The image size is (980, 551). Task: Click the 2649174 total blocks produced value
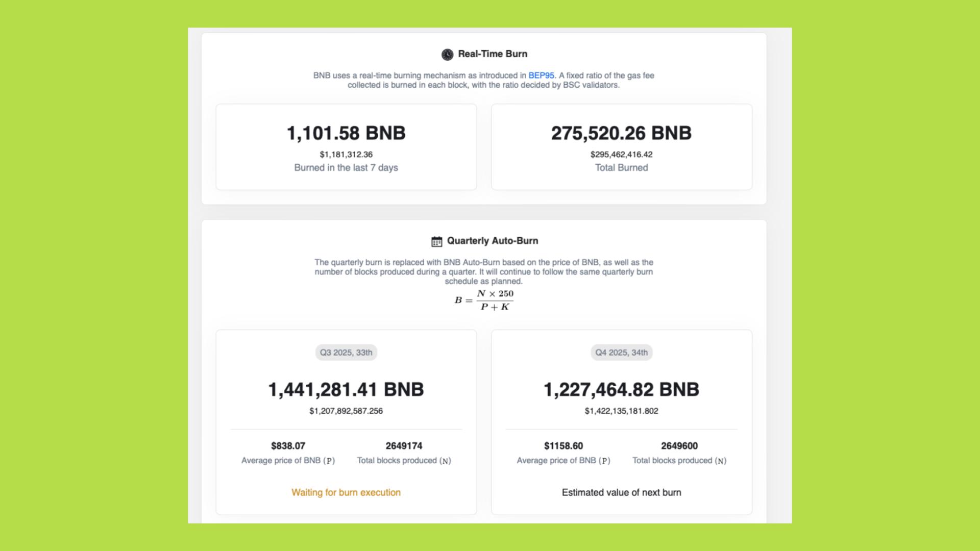click(404, 446)
